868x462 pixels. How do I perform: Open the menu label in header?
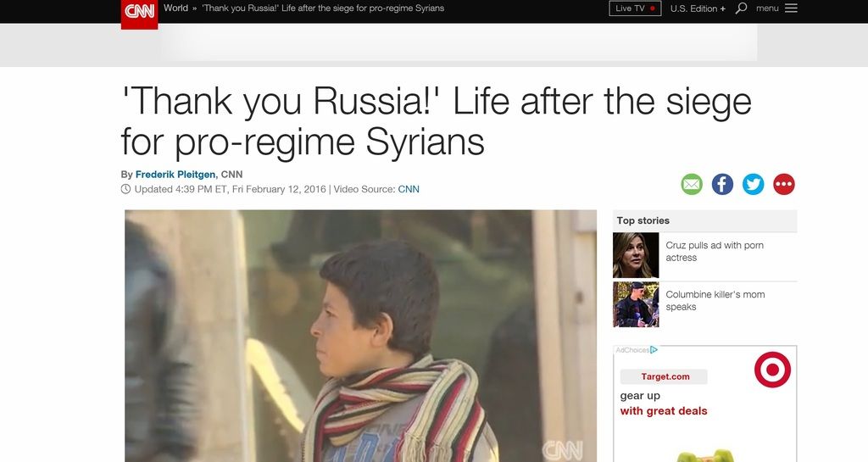tap(767, 8)
